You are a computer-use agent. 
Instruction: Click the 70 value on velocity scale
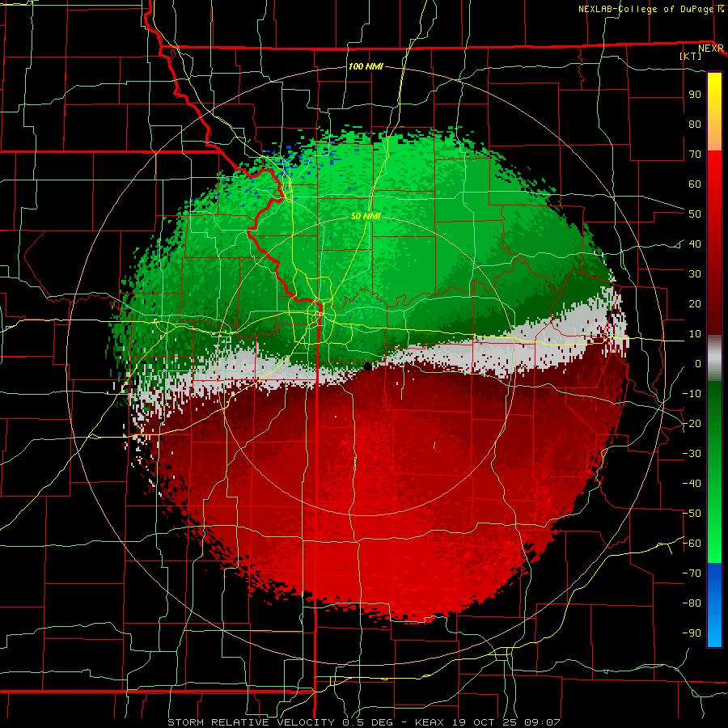695,154
